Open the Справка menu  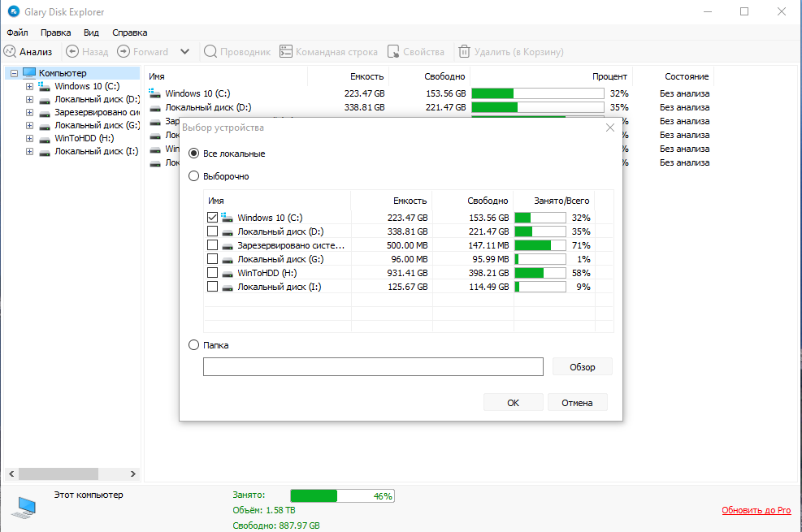pos(130,32)
